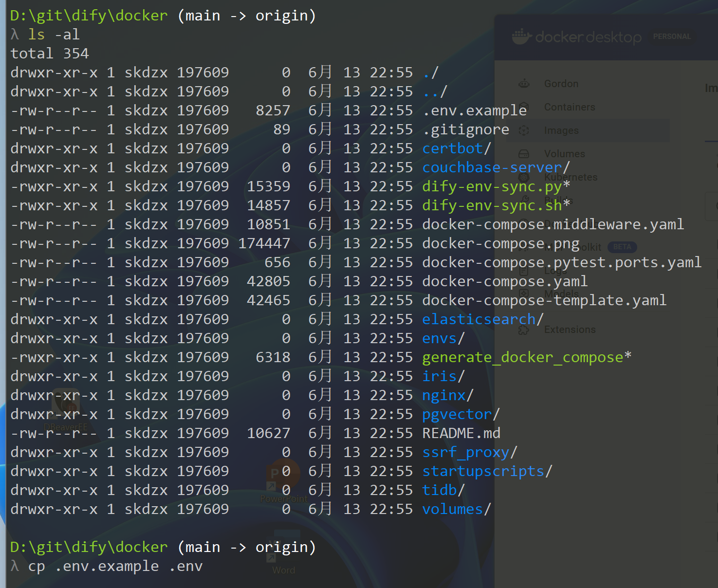Click the bottom D:\git\dify\docker prompt path

coord(89,547)
